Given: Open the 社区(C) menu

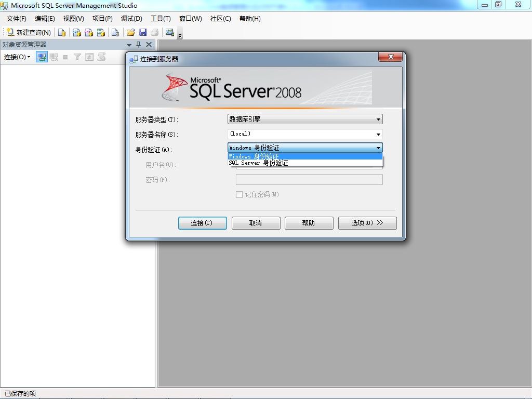Looking at the screenshot, I should point(220,19).
